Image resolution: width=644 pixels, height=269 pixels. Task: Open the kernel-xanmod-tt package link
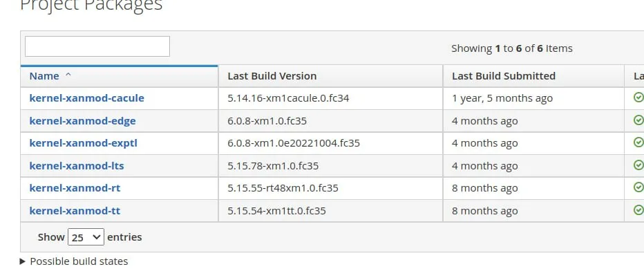click(75, 211)
